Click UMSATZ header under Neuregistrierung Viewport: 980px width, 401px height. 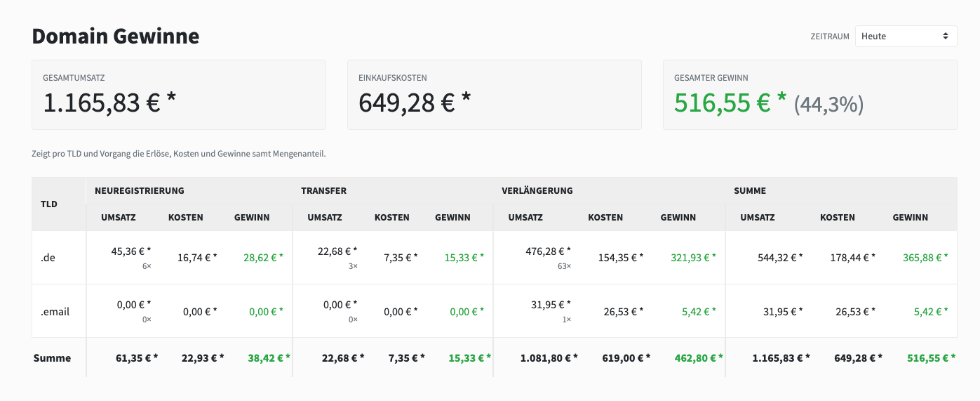click(x=119, y=218)
